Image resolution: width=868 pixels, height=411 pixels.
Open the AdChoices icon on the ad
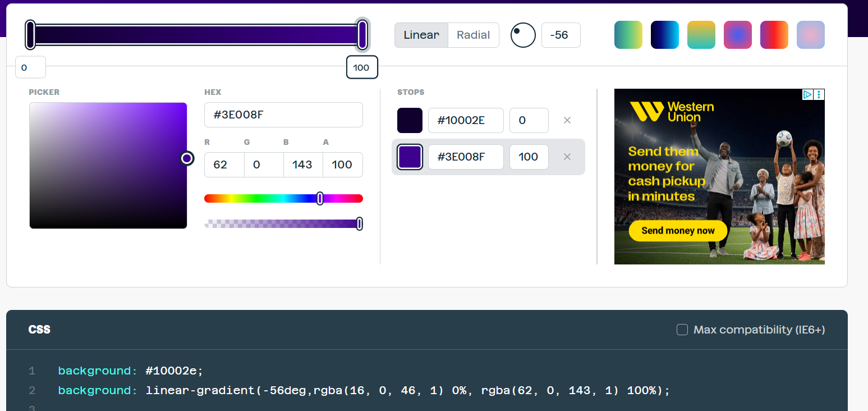pyautogui.click(x=807, y=94)
